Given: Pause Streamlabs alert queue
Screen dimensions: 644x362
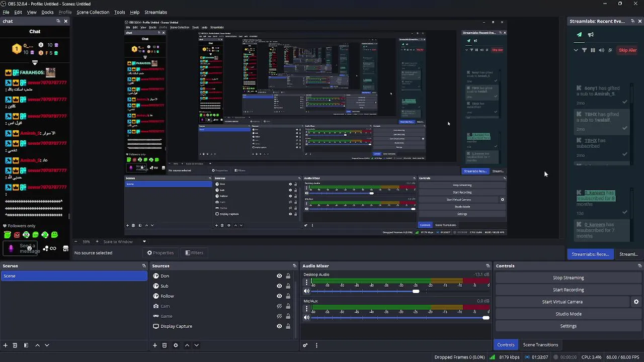Looking at the screenshot, I should pos(593,50).
